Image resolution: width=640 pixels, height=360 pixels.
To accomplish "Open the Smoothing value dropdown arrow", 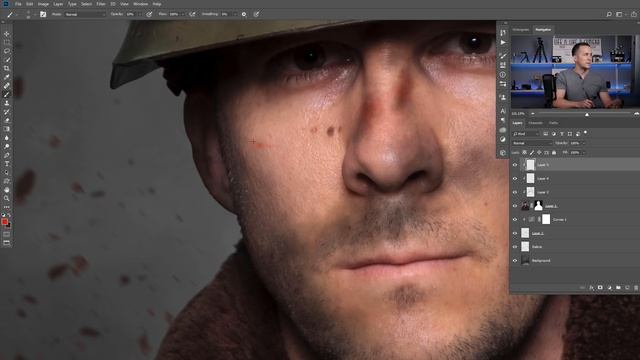I will click(235, 14).
